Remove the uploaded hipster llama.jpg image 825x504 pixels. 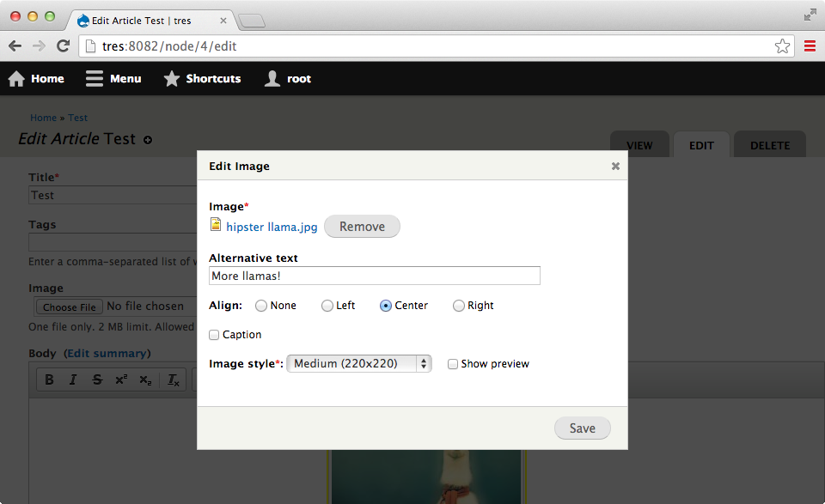pyautogui.click(x=362, y=227)
